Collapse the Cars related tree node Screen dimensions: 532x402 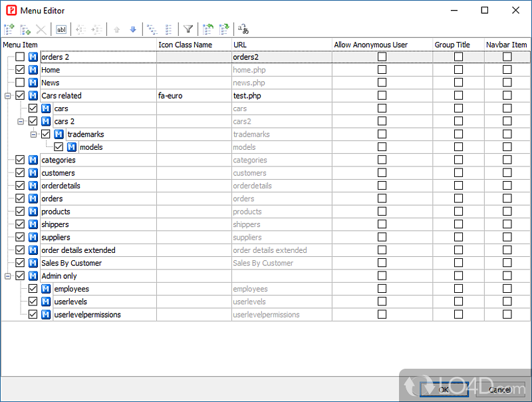tap(7, 96)
